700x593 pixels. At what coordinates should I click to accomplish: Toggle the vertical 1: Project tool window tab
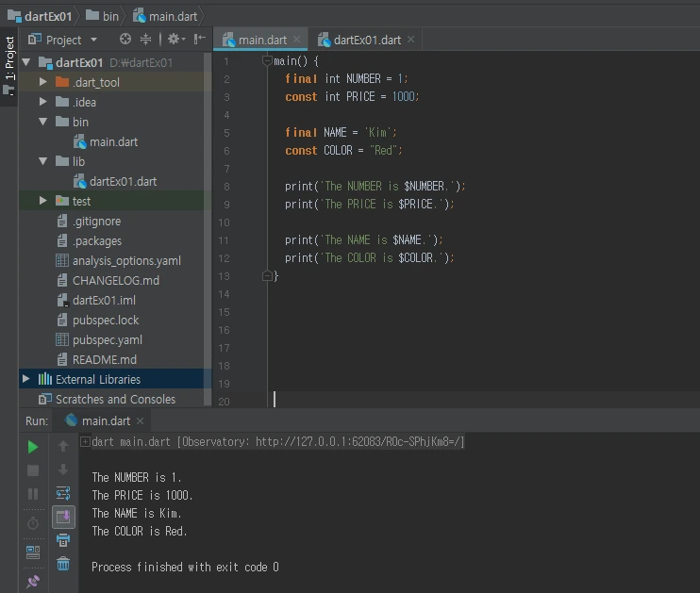8,66
